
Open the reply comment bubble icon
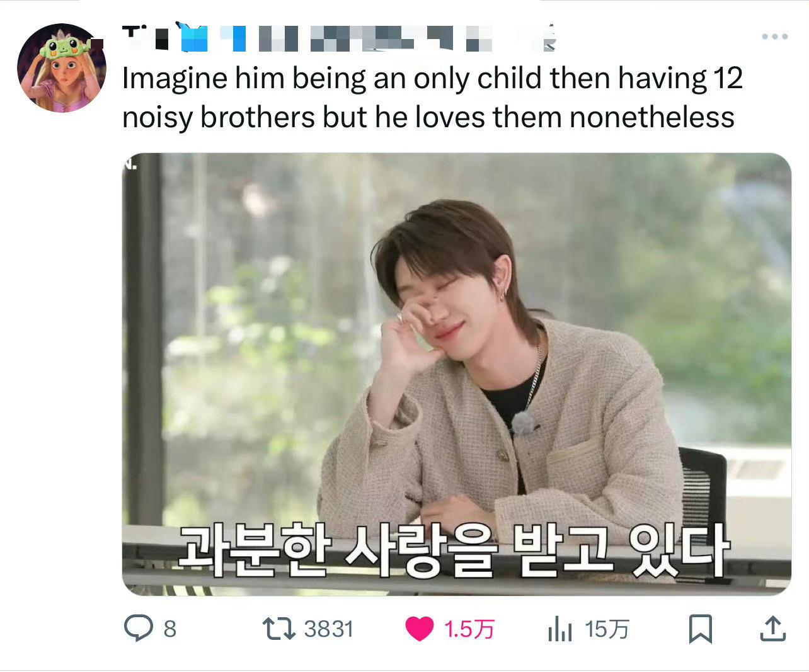[x=138, y=628]
